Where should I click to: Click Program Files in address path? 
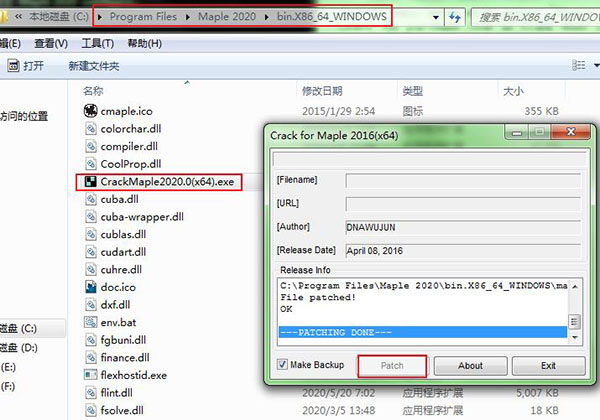[143, 17]
